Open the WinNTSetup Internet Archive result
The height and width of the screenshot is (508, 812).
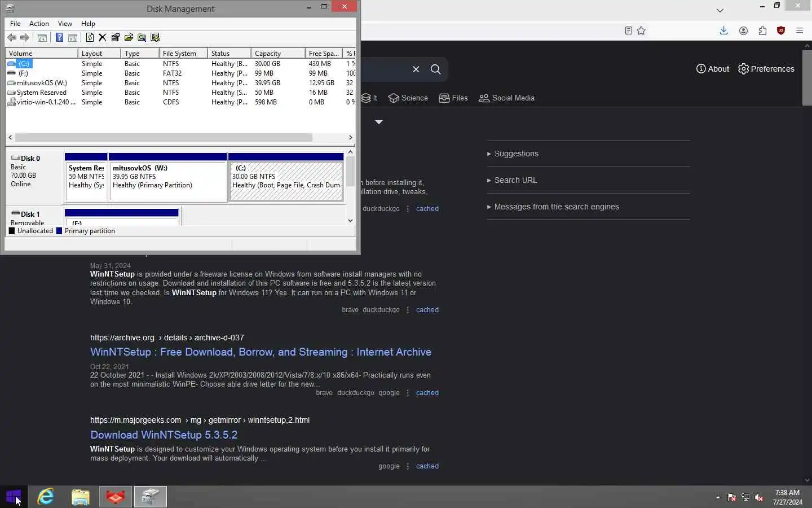coord(261,352)
